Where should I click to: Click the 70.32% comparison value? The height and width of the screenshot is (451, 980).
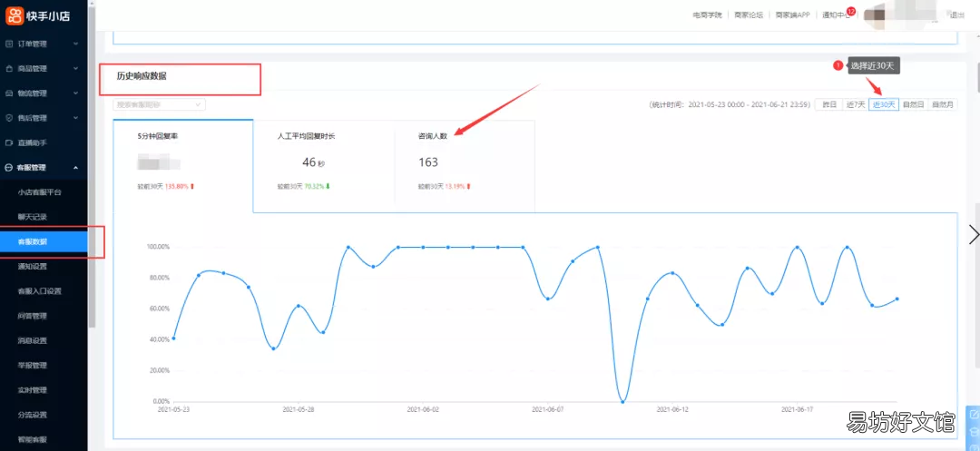click(x=314, y=186)
